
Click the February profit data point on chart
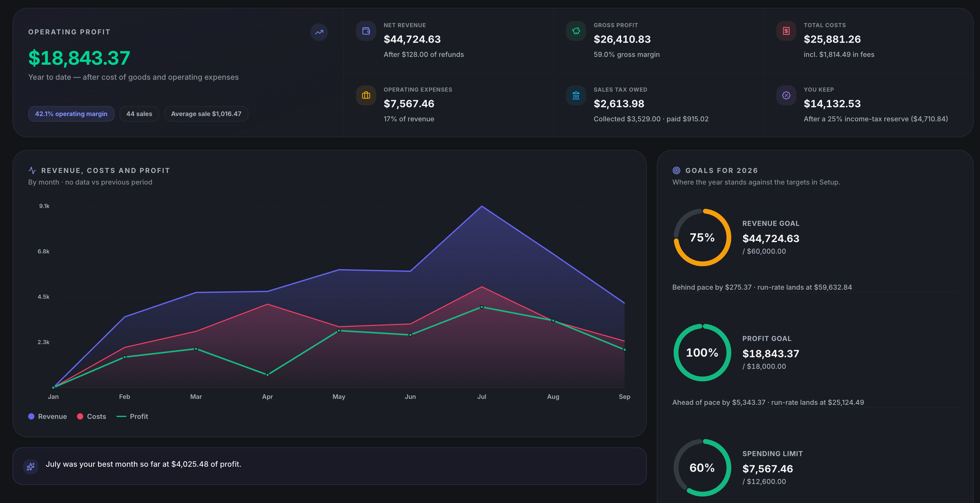coord(124,357)
